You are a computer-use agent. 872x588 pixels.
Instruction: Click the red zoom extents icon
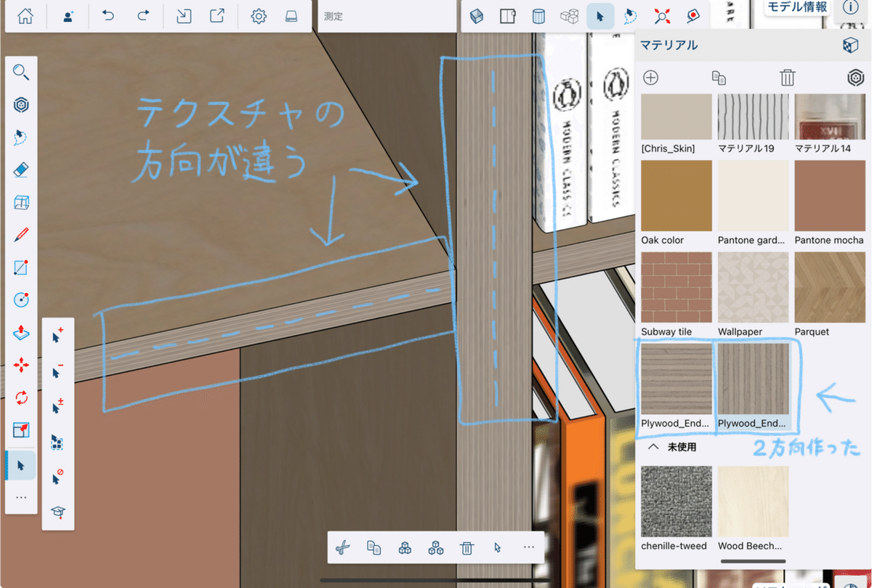(x=662, y=16)
